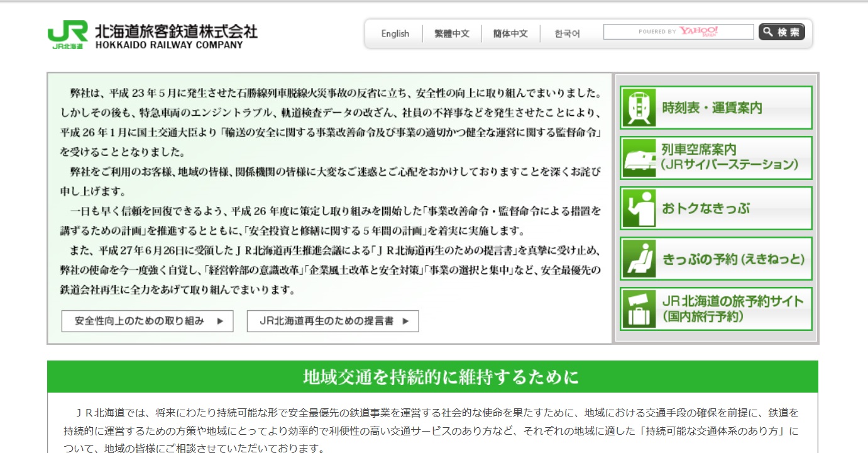Select 簡体中文 language option
The width and height of the screenshot is (868, 453).
pos(510,34)
